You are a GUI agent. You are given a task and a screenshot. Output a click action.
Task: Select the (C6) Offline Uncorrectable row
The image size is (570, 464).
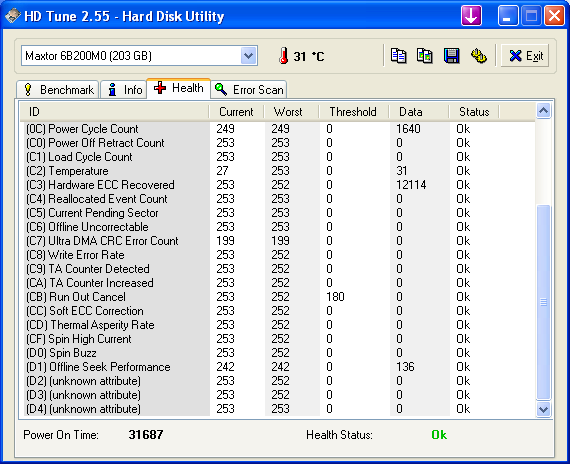click(280, 227)
